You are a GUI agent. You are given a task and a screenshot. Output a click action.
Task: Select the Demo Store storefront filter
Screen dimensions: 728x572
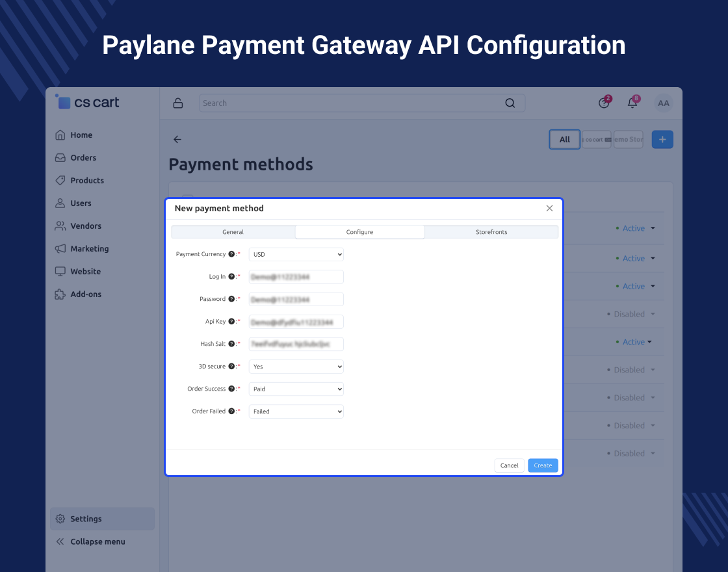coord(629,139)
